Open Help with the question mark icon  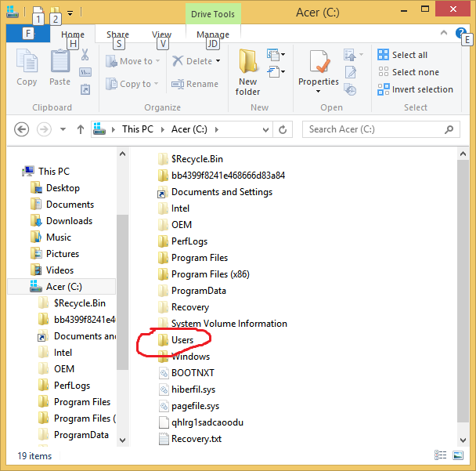click(460, 32)
